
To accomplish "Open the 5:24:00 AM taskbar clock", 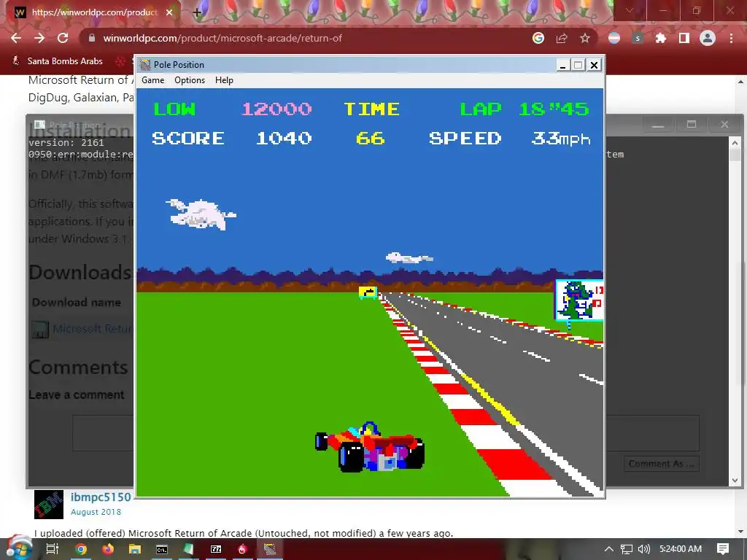I will (x=681, y=549).
